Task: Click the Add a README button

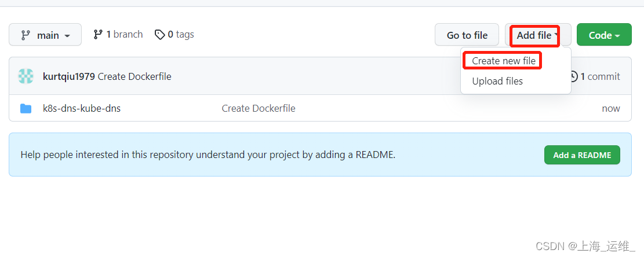Action: coord(582,155)
